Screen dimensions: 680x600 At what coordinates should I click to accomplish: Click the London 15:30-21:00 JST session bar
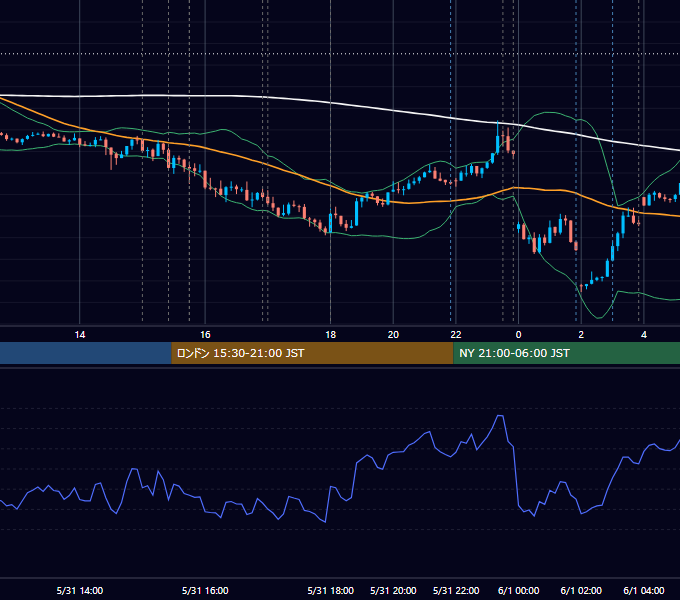coord(312,353)
